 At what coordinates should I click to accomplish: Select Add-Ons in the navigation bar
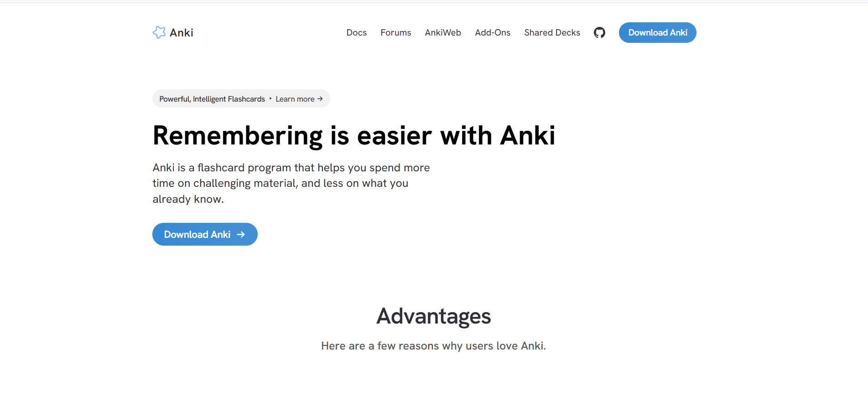492,33
